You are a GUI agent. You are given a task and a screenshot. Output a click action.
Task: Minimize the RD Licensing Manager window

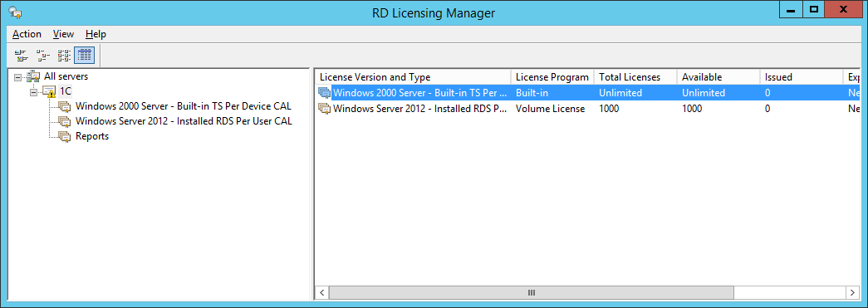coord(791,9)
